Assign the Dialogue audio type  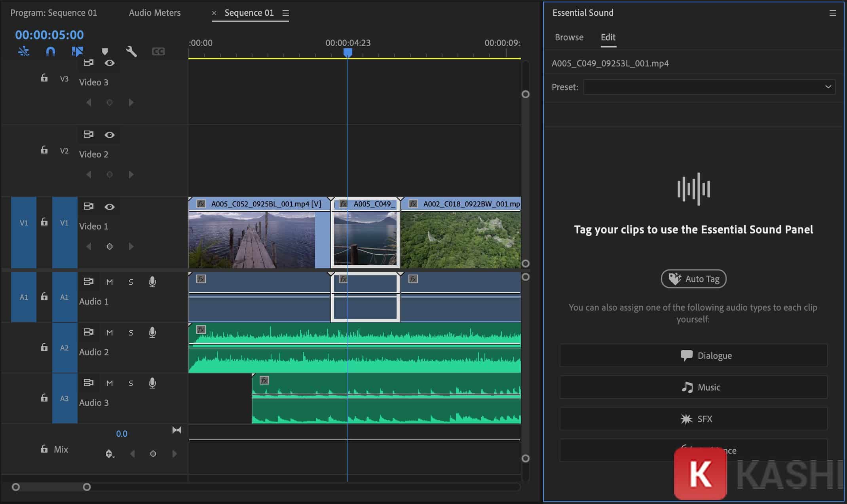(693, 355)
